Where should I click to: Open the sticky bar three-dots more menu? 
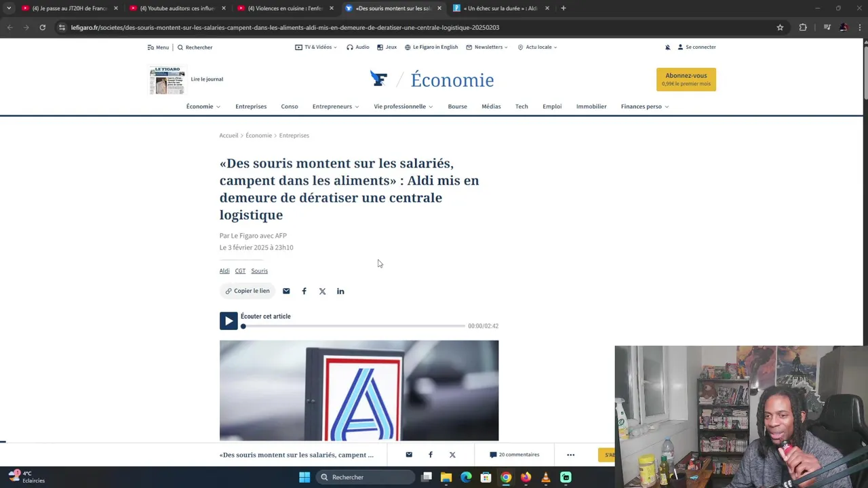click(x=570, y=455)
